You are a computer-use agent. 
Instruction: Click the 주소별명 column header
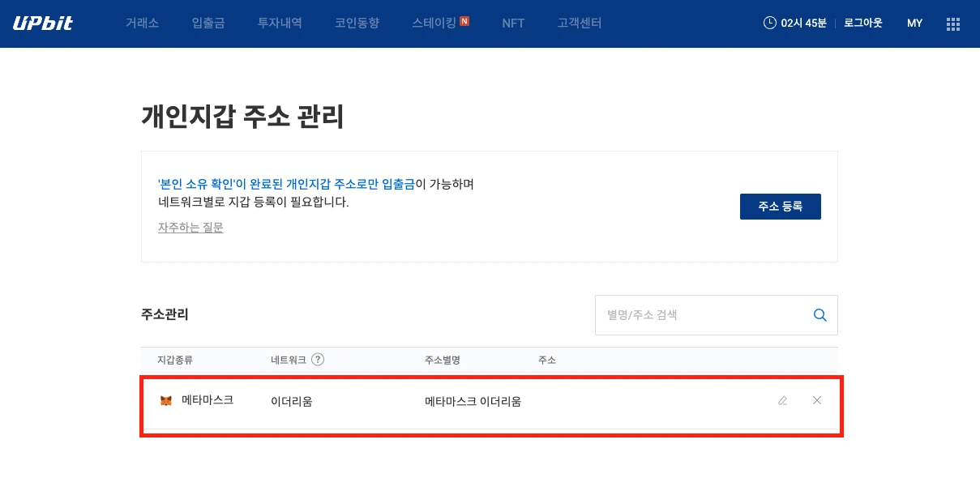(443, 360)
